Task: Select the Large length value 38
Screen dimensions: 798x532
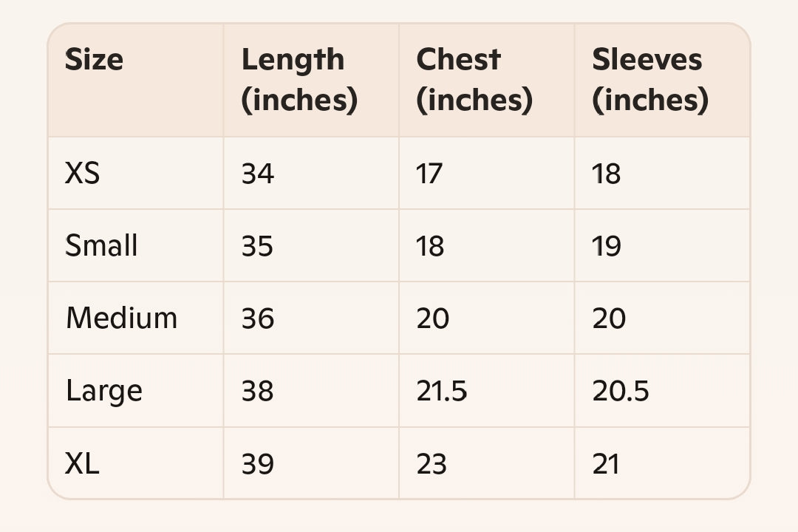Action: pyautogui.click(x=257, y=392)
